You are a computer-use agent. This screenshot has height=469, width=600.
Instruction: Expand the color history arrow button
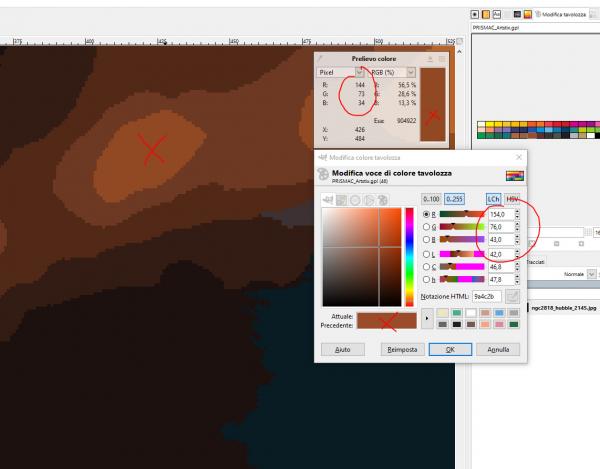tap(427, 318)
